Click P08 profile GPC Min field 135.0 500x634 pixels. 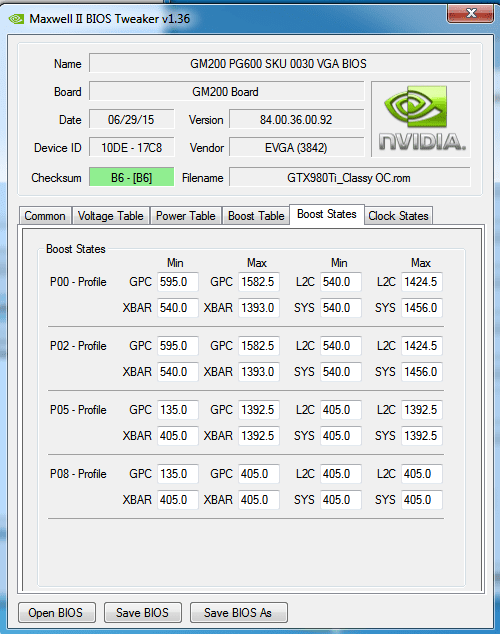(177, 473)
